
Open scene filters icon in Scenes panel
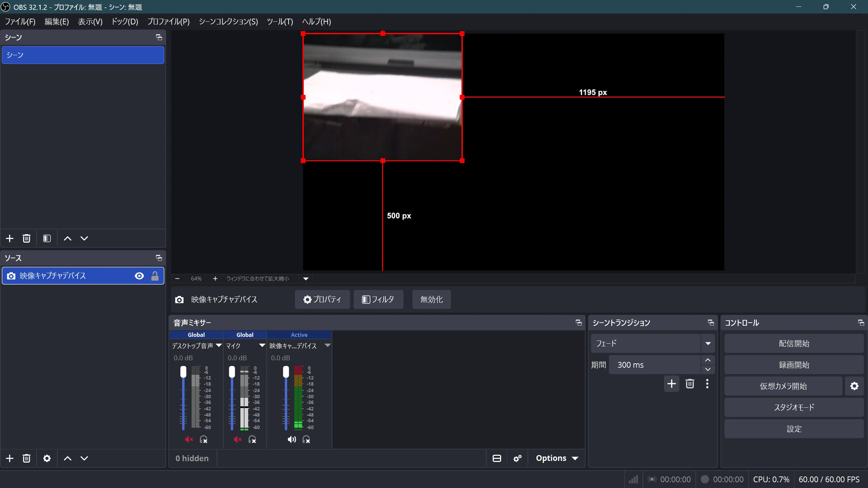pos(47,238)
